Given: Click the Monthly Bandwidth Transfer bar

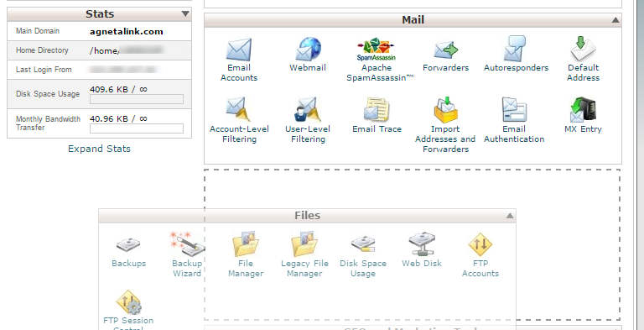Looking at the screenshot, I should (x=137, y=128).
